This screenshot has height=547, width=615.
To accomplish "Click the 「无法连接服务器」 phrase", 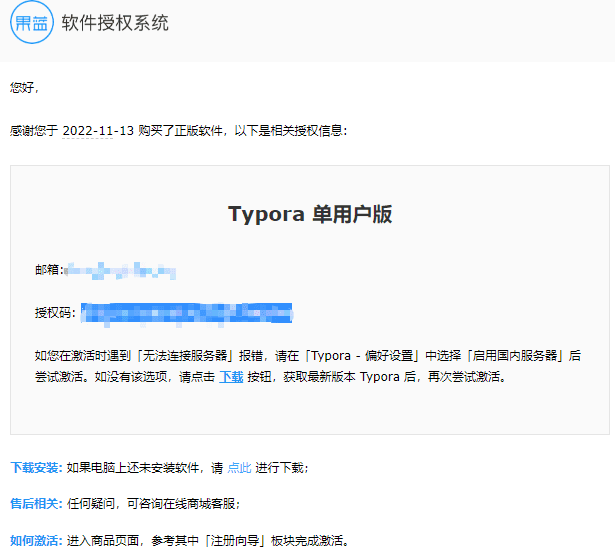I will coord(185,356).
